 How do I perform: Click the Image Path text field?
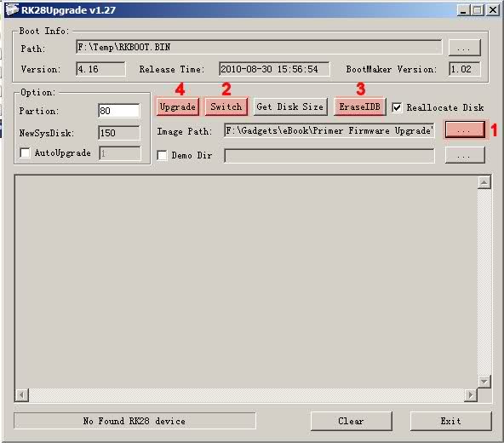329,130
